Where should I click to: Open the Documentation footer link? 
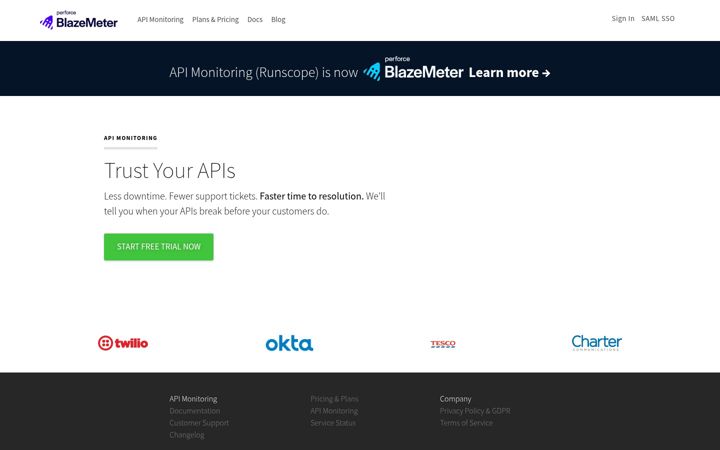point(195,411)
